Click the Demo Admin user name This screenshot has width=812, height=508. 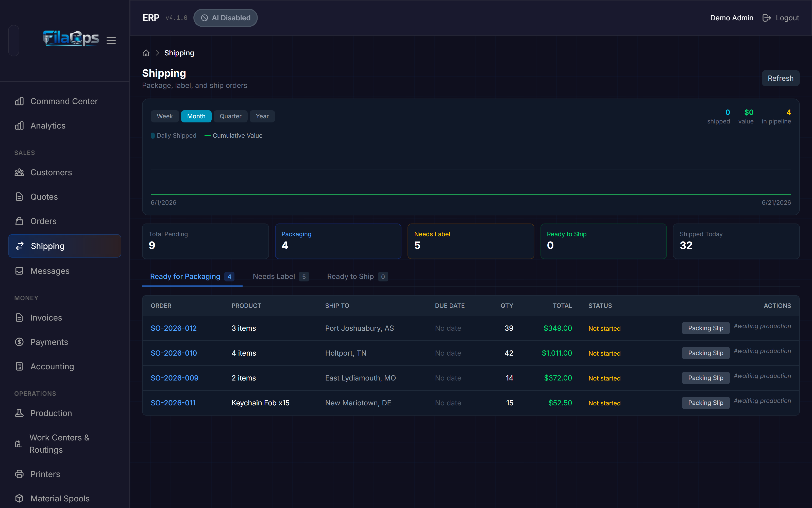pos(732,18)
